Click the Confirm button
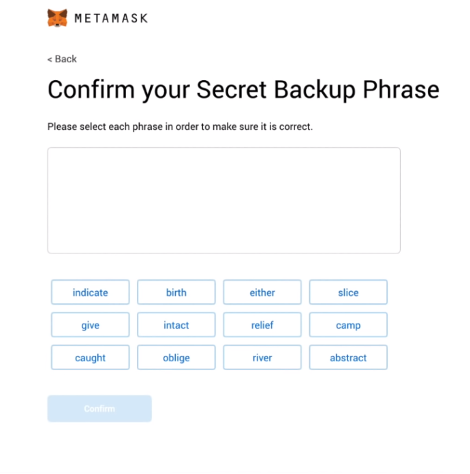Screen dimensions: 470x474 (100, 409)
